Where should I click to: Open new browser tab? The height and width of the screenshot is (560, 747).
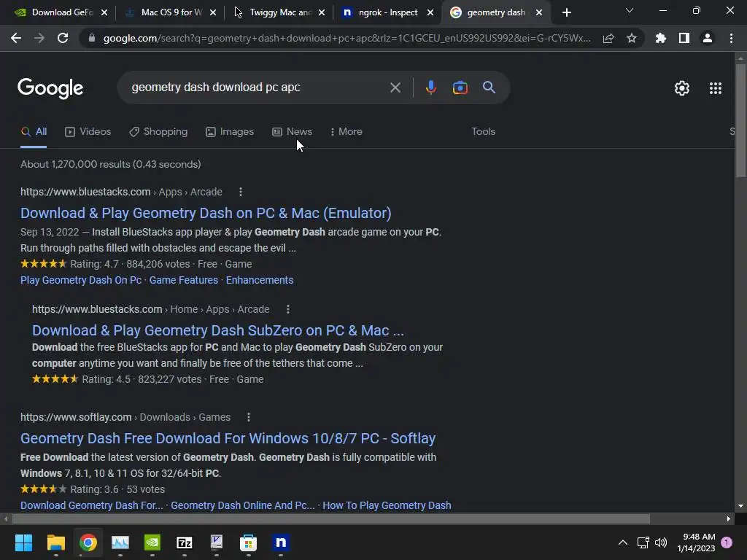click(566, 13)
